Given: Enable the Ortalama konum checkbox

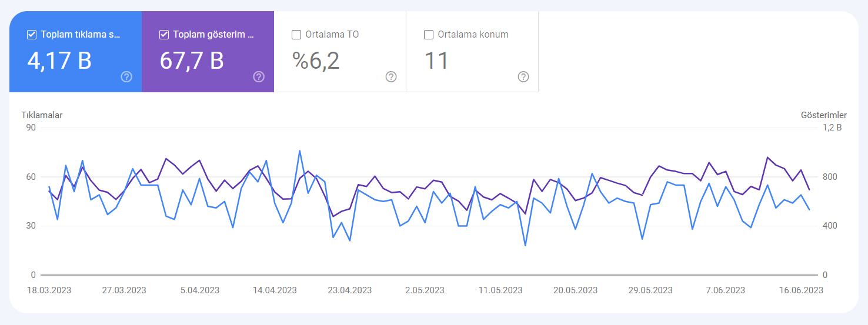Looking at the screenshot, I should pyautogui.click(x=429, y=35).
